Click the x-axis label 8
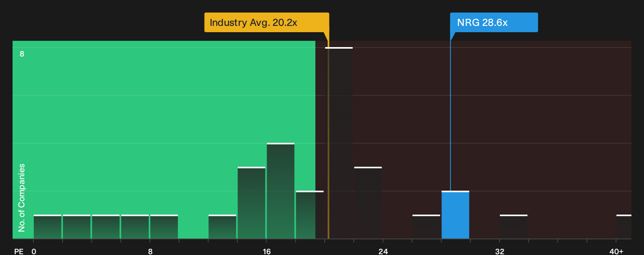644x255 pixels. click(x=150, y=251)
